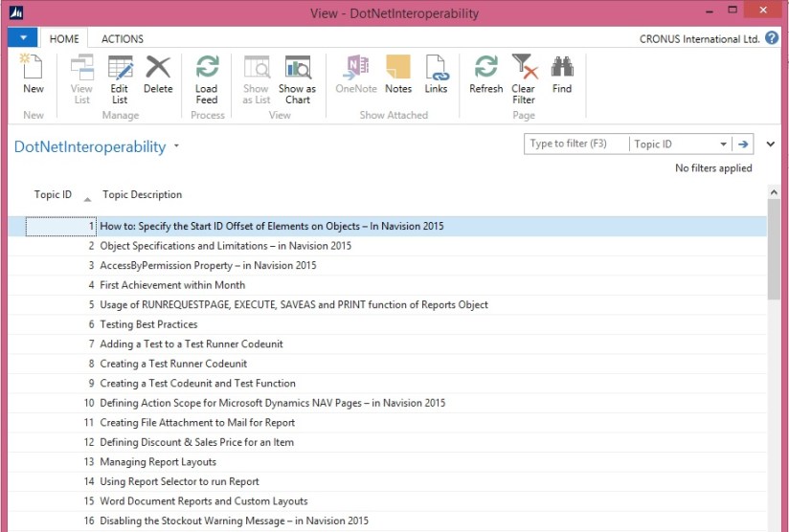Select the HOME ribbon tab
Viewport: 789px width, 532px height.
pyautogui.click(x=64, y=38)
